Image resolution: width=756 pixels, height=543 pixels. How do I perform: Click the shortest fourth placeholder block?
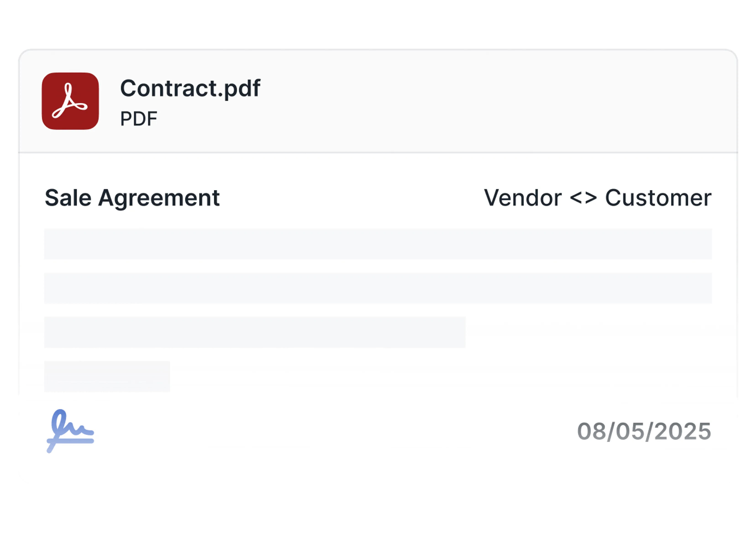(107, 376)
